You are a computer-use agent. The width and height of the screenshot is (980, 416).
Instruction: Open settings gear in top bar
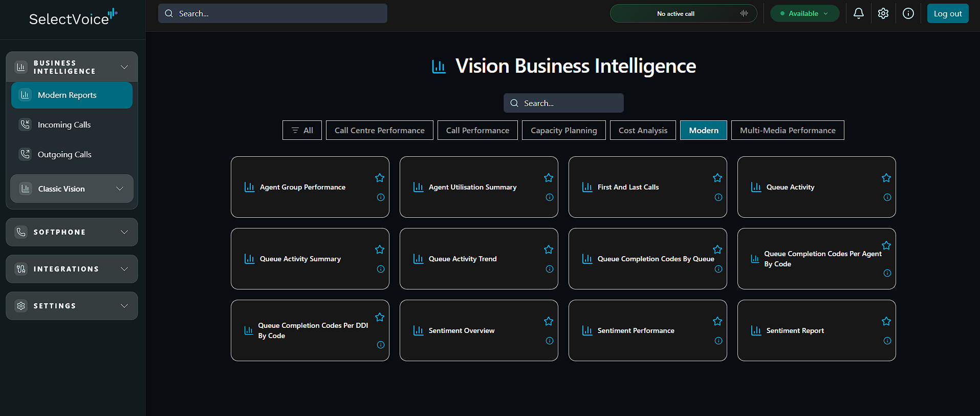coord(883,13)
